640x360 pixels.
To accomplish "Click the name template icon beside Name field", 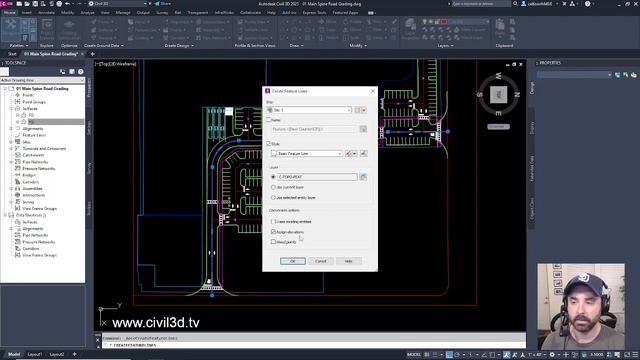I will (x=363, y=129).
